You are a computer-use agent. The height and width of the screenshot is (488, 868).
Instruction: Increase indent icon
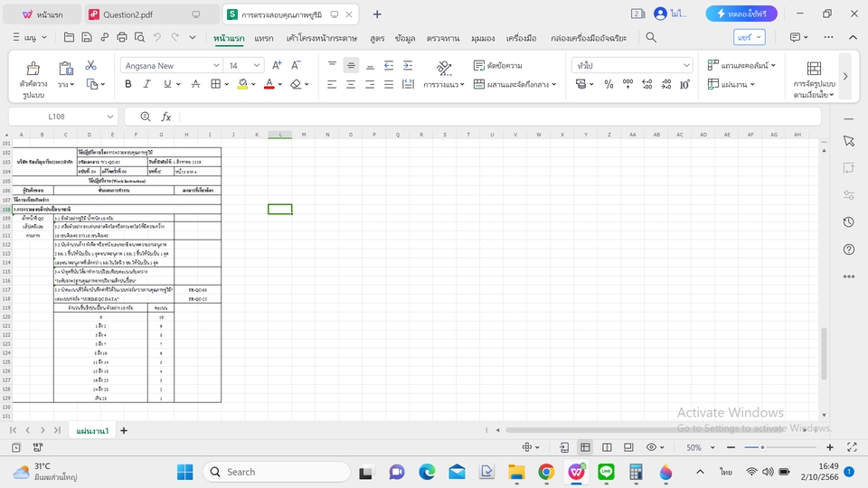[x=408, y=65]
